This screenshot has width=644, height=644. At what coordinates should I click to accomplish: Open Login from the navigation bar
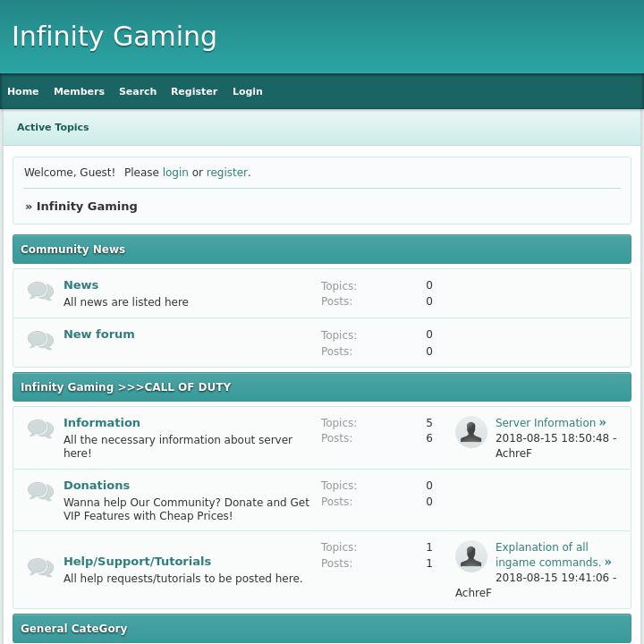tap(248, 91)
